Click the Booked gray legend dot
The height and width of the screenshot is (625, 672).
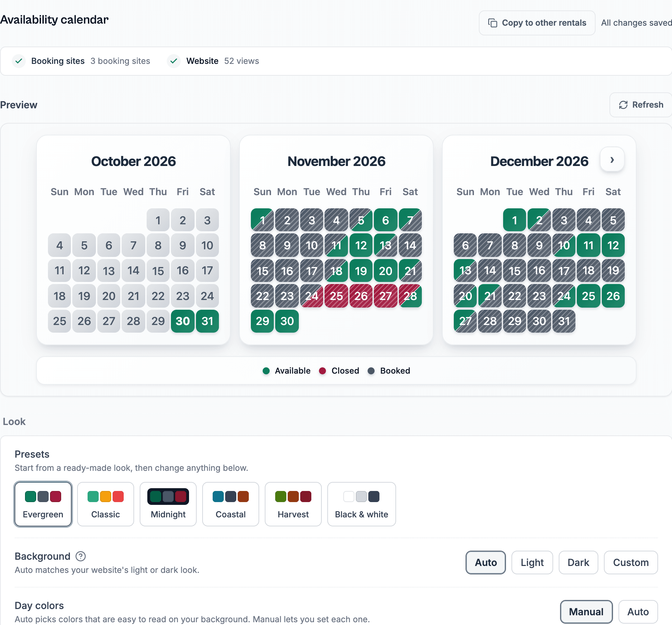[371, 371]
